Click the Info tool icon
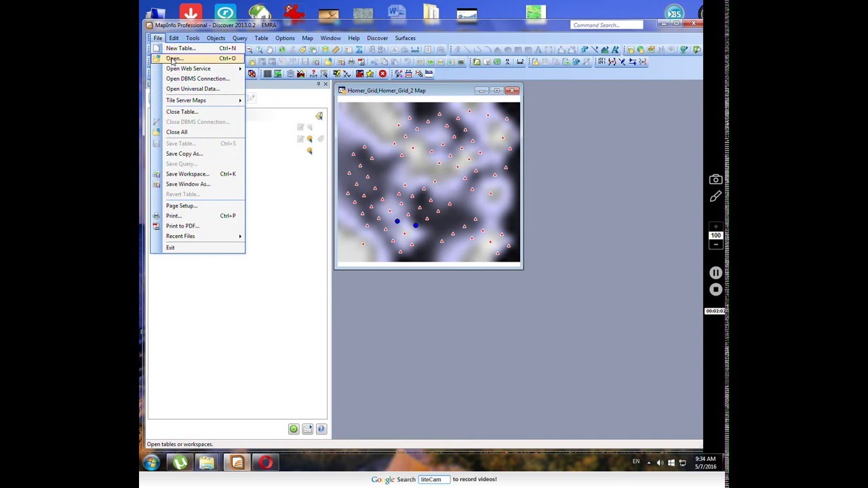This screenshot has height=488, width=868. [282, 49]
